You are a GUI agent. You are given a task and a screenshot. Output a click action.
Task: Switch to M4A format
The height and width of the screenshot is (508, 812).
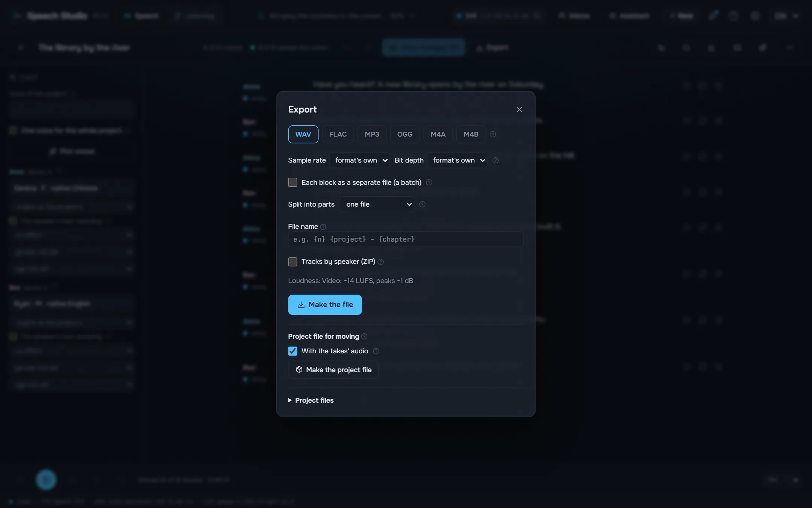click(438, 134)
